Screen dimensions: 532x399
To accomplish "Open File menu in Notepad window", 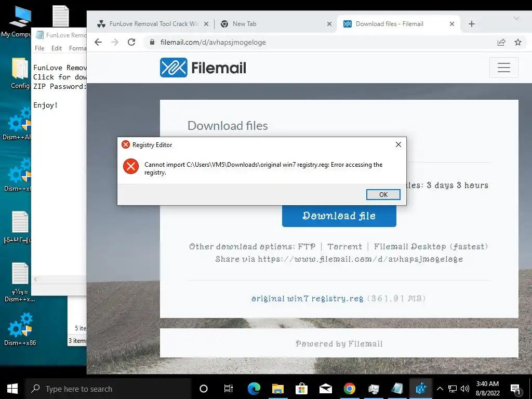I will 39,48.
